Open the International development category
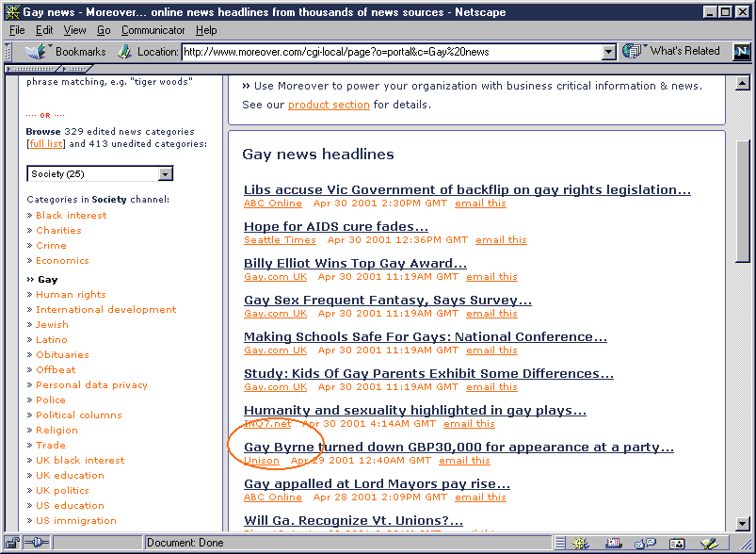The width and height of the screenshot is (756, 554). pyautogui.click(x=106, y=309)
